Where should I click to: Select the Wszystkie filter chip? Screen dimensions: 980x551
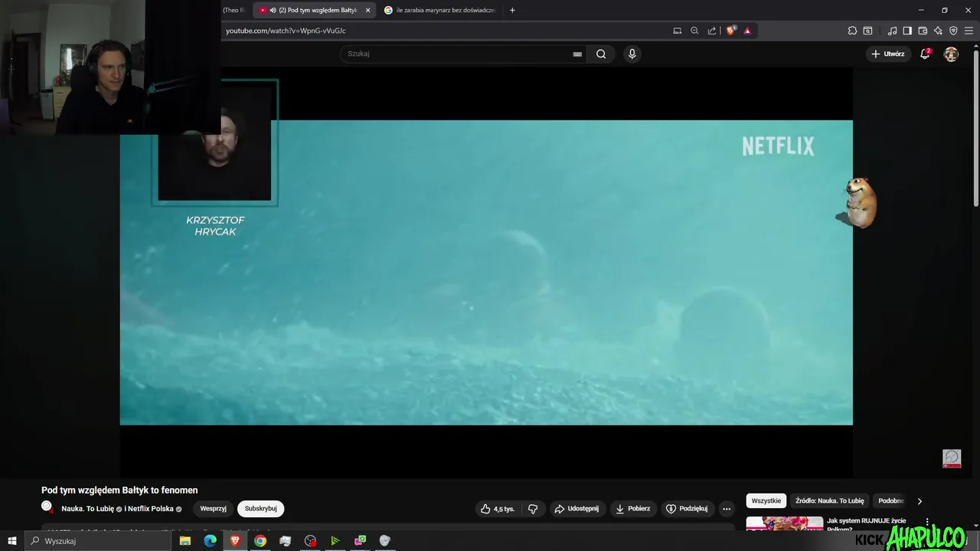766,501
